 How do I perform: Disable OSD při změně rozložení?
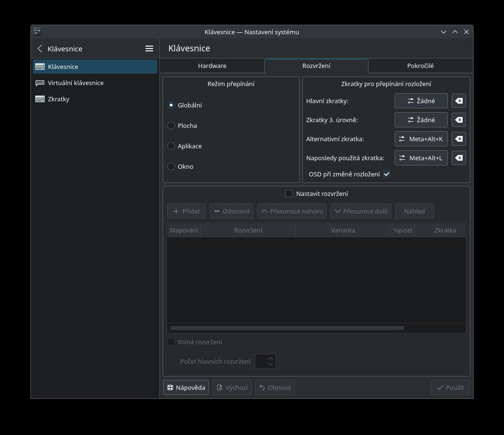(387, 174)
